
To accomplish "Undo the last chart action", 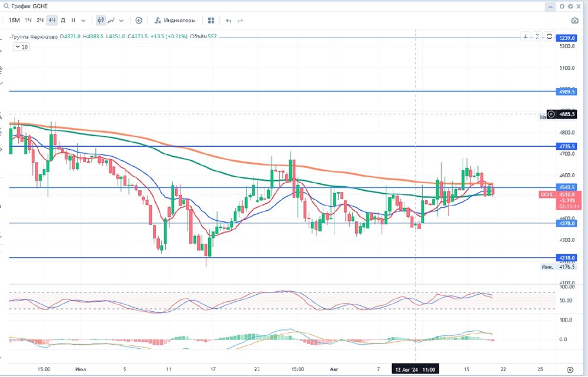I will (229, 21).
